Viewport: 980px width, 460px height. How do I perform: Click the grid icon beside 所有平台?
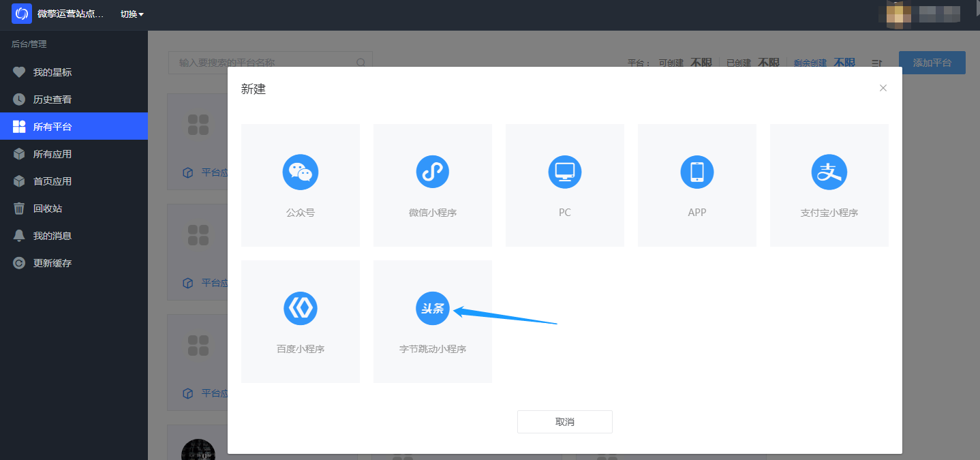19,127
